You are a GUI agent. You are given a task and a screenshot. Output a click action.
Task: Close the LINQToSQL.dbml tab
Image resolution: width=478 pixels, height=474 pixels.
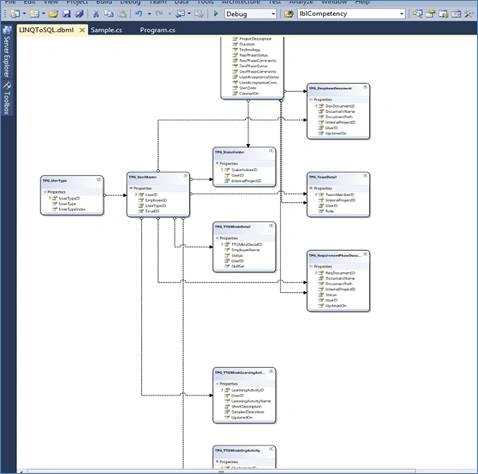click(x=82, y=30)
